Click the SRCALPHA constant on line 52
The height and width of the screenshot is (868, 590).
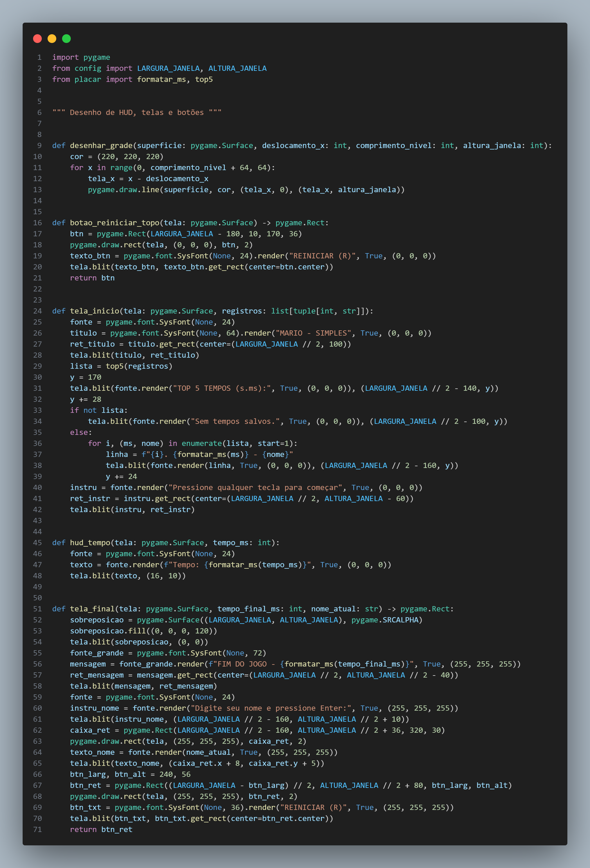(400, 620)
